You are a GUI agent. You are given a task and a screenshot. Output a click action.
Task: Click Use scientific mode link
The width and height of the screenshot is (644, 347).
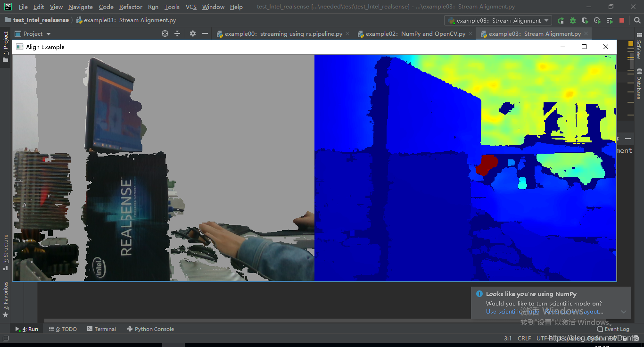point(512,312)
